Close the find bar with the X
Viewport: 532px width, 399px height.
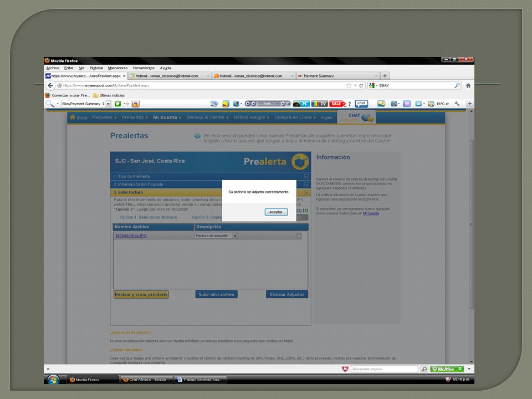(x=48, y=369)
